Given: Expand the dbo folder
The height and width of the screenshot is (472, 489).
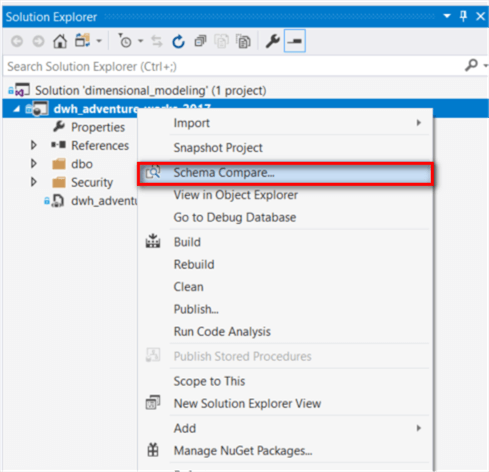Looking at the screenshot, I should point(33,164).
